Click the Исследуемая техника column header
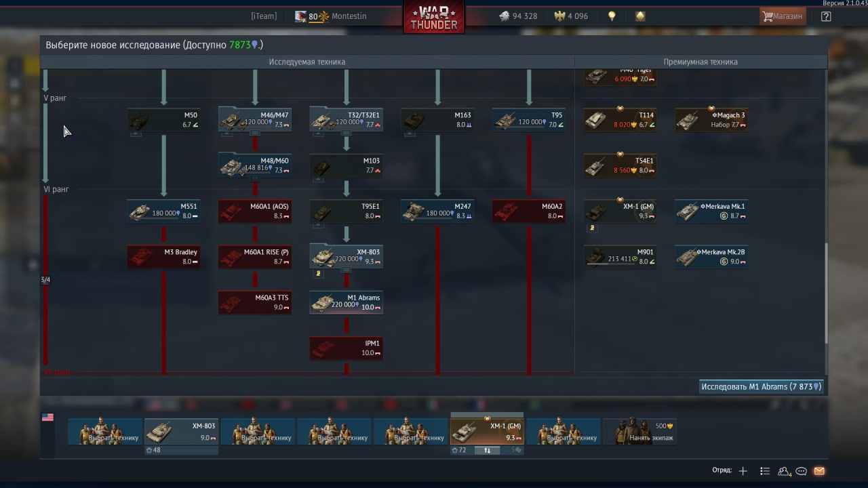 coord(307,62)
